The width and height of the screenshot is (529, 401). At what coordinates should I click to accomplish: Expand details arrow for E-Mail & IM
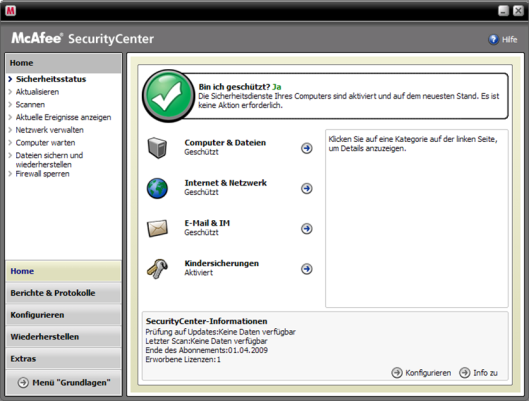(x=307, y=229)
